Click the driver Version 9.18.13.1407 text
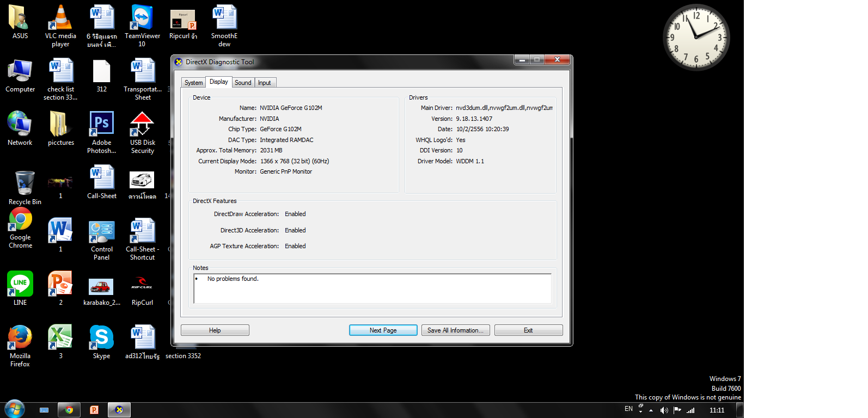The image size is (868, 418). point(474,119)
